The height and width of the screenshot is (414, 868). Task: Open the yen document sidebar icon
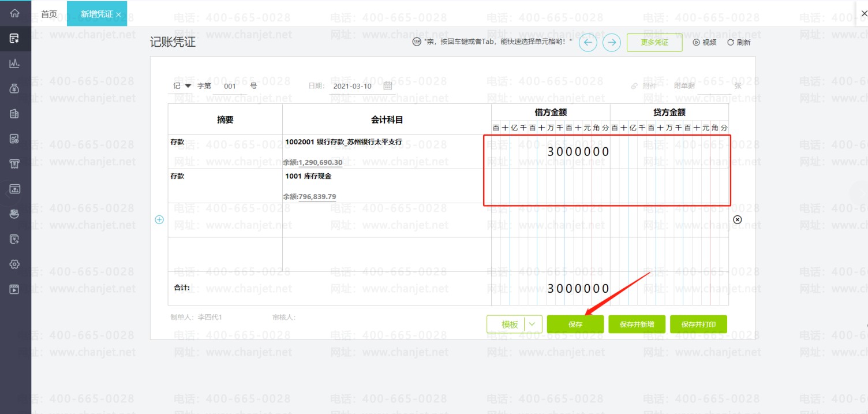click(15, 239)
